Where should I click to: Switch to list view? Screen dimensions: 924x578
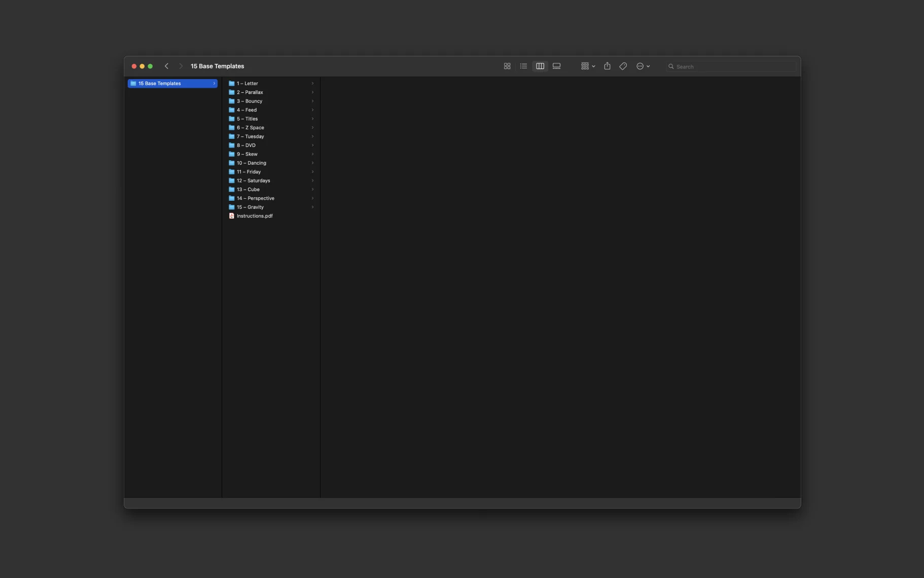click(x=523, y=66)
